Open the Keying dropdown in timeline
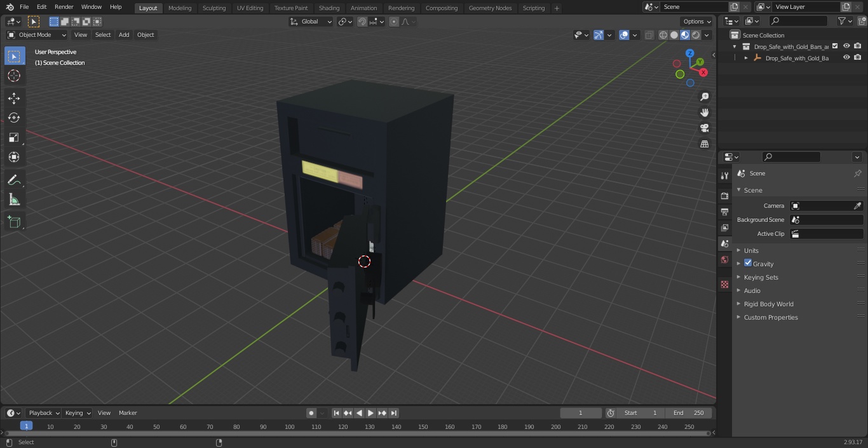868x448 pixels. [x=78, y=413]
